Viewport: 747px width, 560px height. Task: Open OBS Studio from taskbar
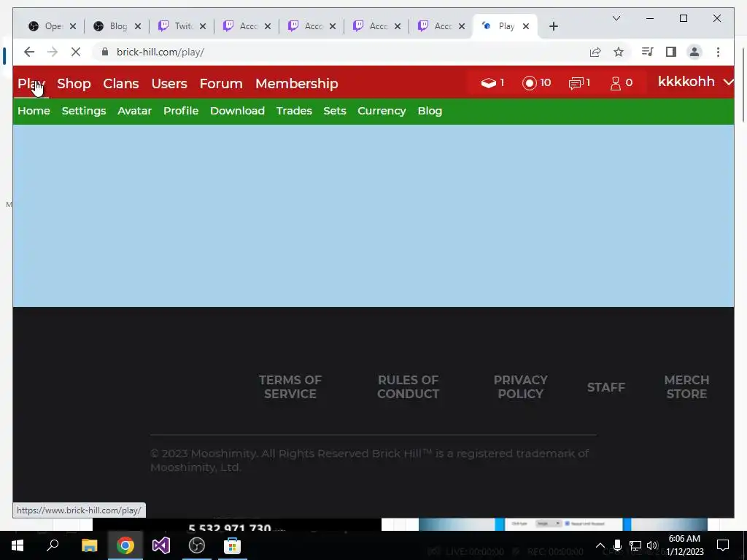[x=197, y=545]
